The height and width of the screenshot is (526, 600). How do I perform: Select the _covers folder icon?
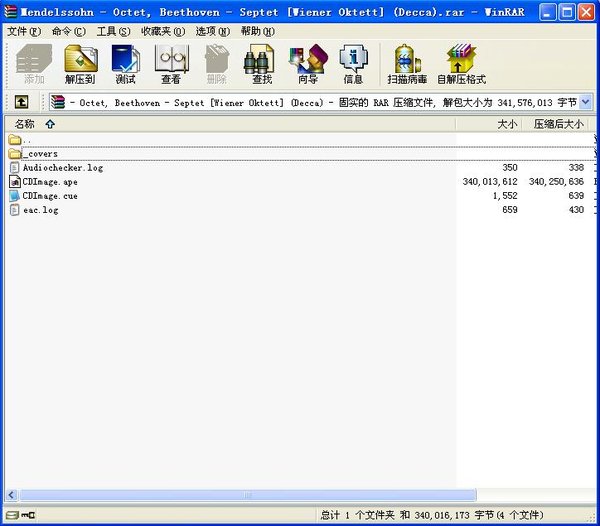15,154
